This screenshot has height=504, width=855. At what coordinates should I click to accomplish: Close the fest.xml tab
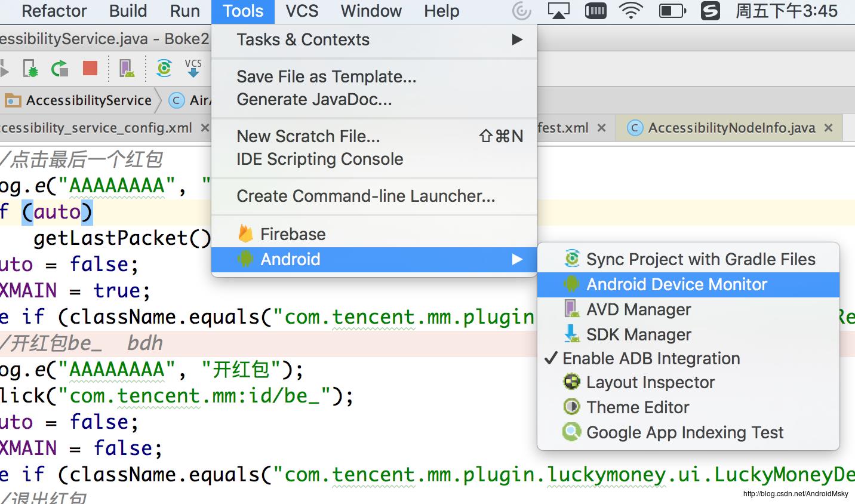[602, 128]
